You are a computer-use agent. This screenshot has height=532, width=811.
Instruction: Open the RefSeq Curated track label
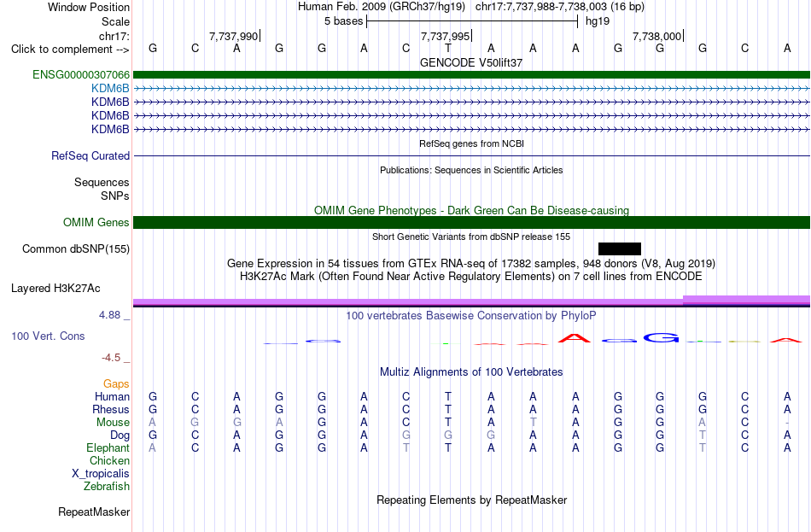90,155
